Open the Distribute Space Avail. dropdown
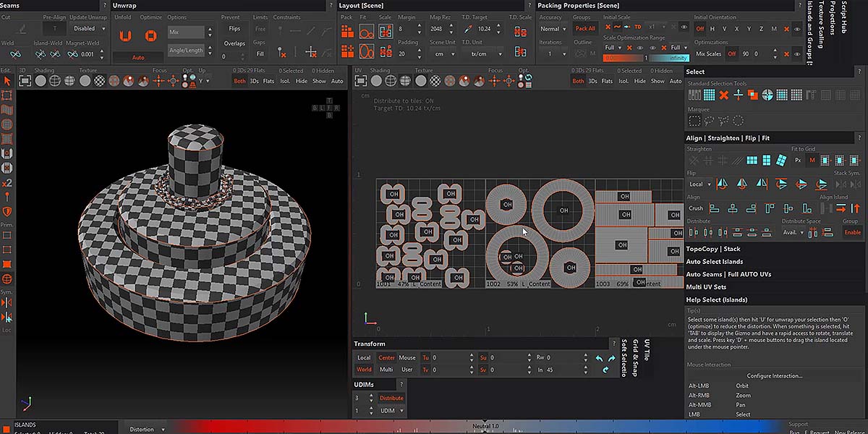 [x=793, y=232]
